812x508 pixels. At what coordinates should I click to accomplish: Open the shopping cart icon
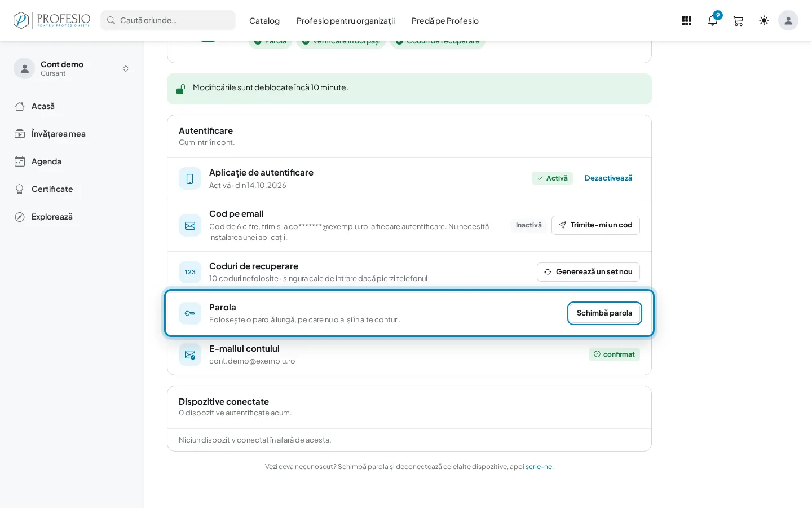[x=738, y=21]
